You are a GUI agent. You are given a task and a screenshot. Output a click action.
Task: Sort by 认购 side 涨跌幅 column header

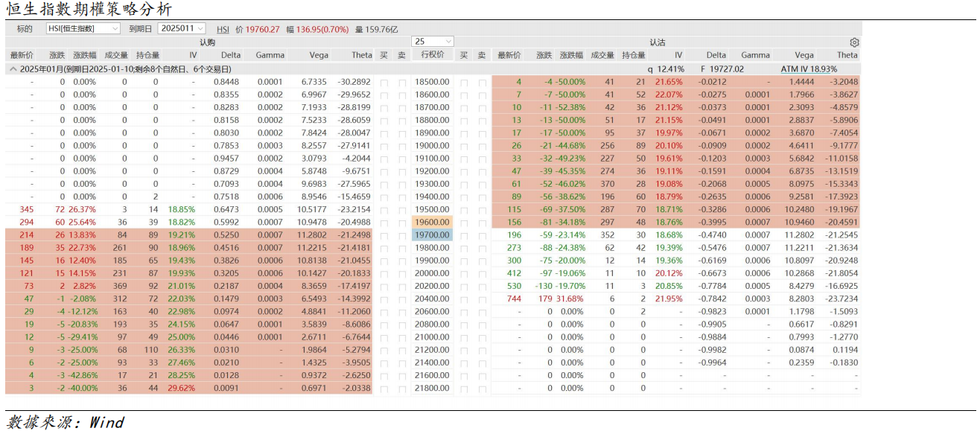[84, 55]
